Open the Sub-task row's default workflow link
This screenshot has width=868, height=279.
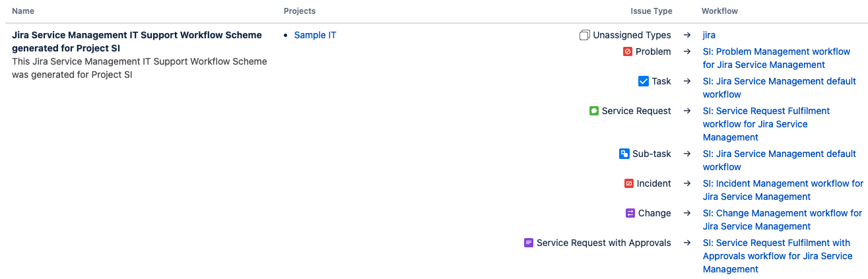(x=780, y=160)
